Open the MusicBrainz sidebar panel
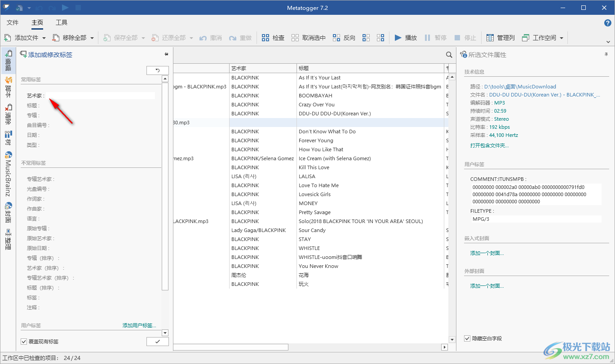The width and height of the screenshot is (615, 364). 8,174
